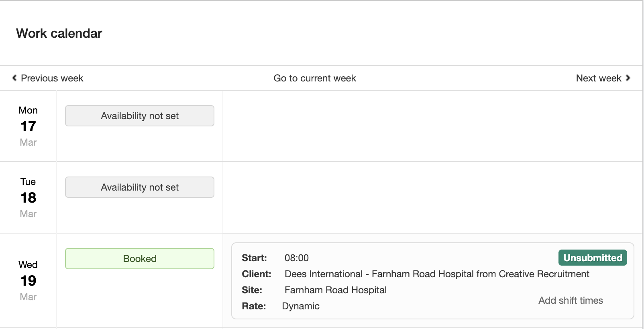The height and width of the screenshot is (329, 644).
Task: Click the Unsubmitted status badge
Action: pos(593,258)
